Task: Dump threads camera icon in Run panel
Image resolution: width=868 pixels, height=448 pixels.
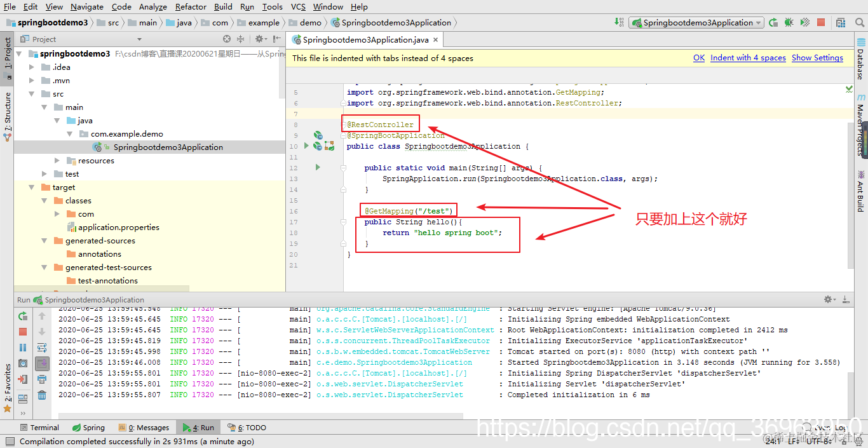Action: (x=23, y=363)
